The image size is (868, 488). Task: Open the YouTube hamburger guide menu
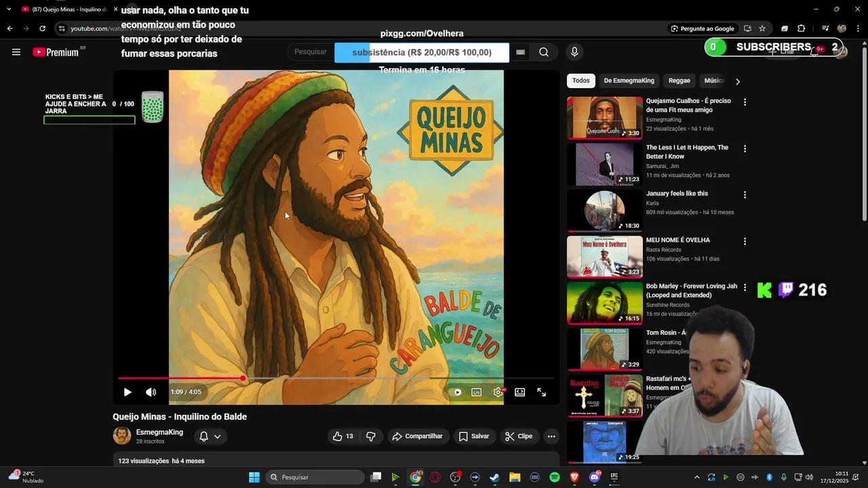(x=16, y=52)
